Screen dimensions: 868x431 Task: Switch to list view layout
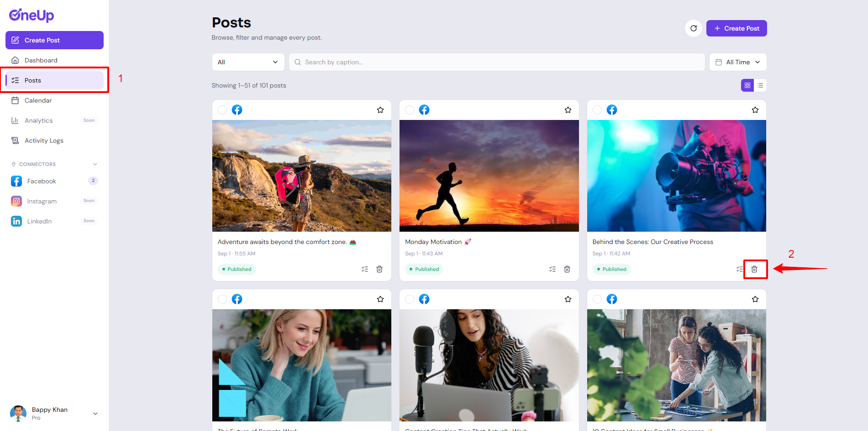click(760, 85)
